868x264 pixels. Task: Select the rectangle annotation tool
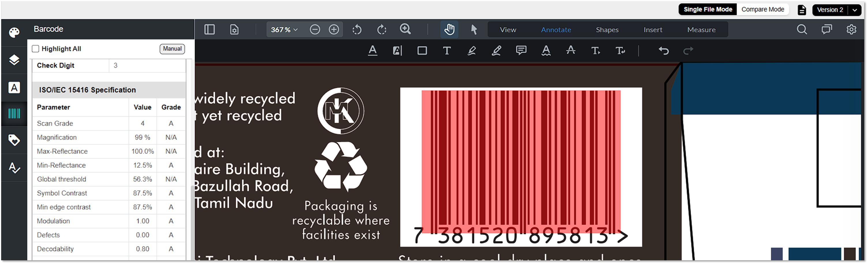click(422, 50)
